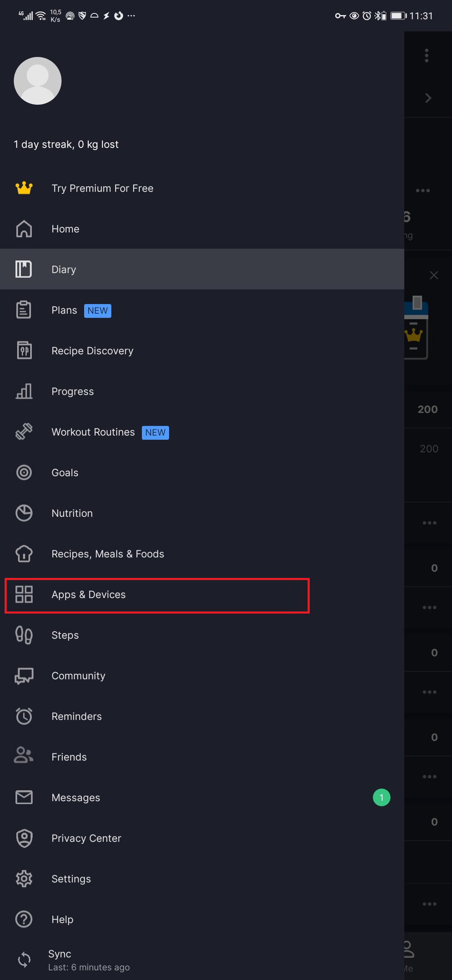Viewport: 452px width, 980px height.
Task: Open Apps & Devices
Action: (88, 595)
